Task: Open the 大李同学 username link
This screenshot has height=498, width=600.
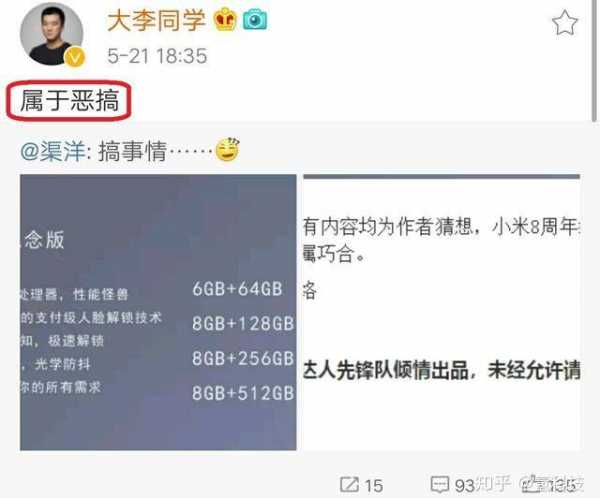Action: coord(157,20)
